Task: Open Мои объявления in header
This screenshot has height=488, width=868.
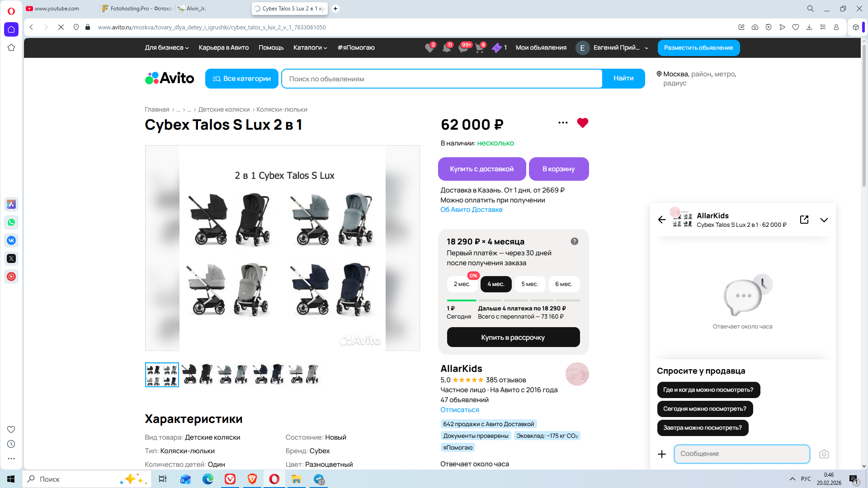Action: [541, 48]
